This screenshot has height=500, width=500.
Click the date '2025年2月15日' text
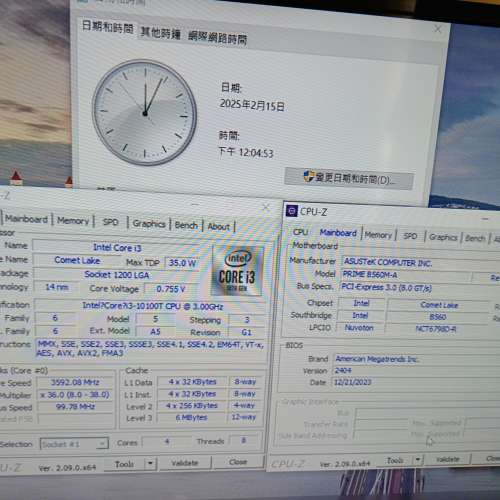252,105
